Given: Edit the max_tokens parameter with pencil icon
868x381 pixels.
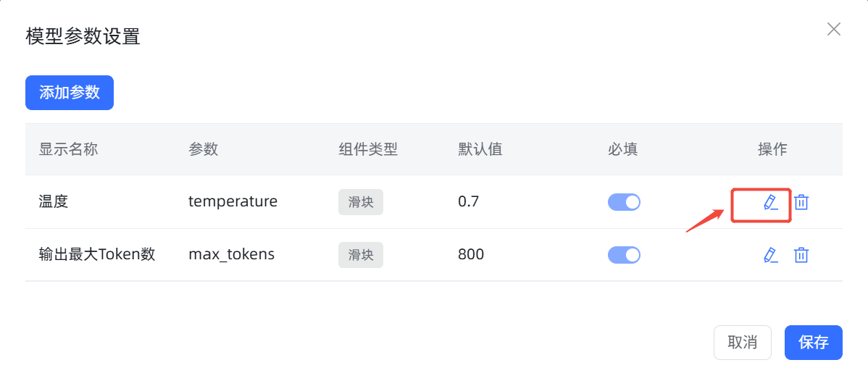Looking at the screenshot, I should coord(771,255).
